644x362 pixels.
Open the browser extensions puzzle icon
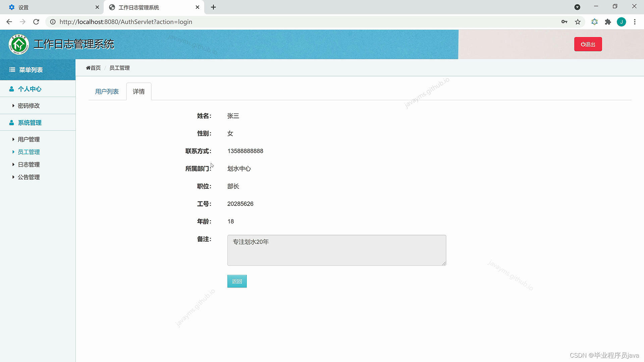tap(608, 22)
